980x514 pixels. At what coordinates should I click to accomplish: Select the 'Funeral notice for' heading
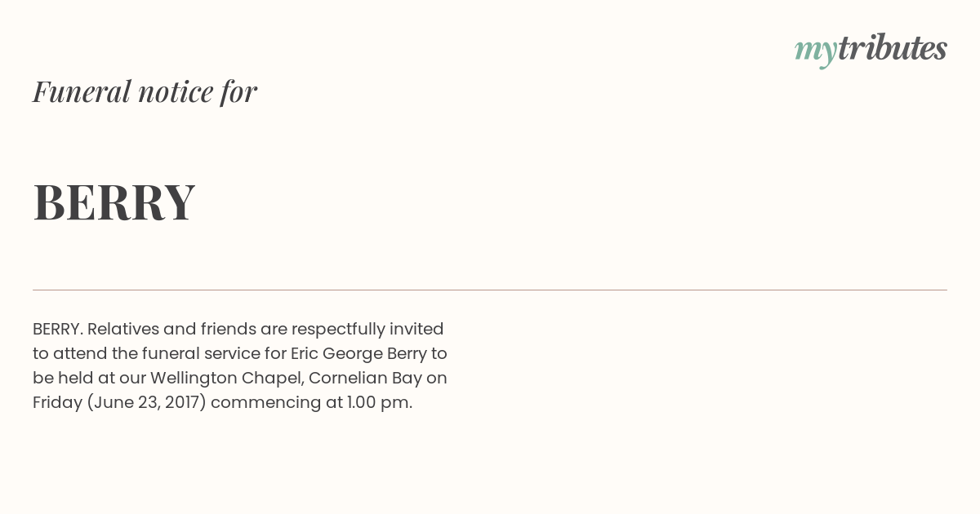(x=145, y=91)
